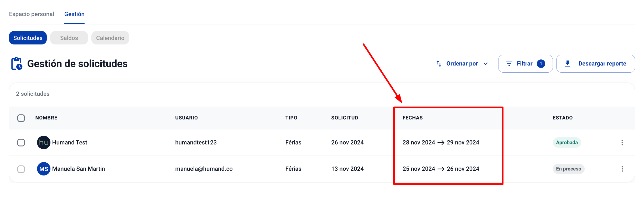Click the Humand Test avatar
Viewport: 644px width, 211px height.
coord(44,143)
